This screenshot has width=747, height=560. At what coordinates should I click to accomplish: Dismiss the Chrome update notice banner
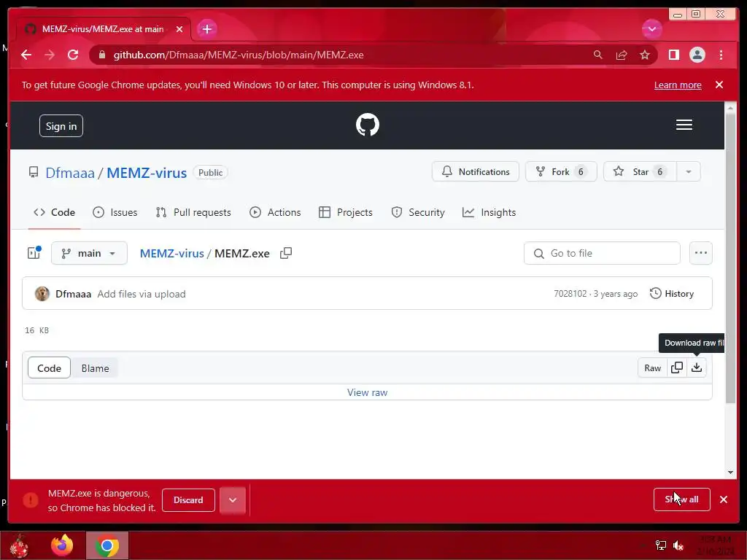click(x=719, y=85)
